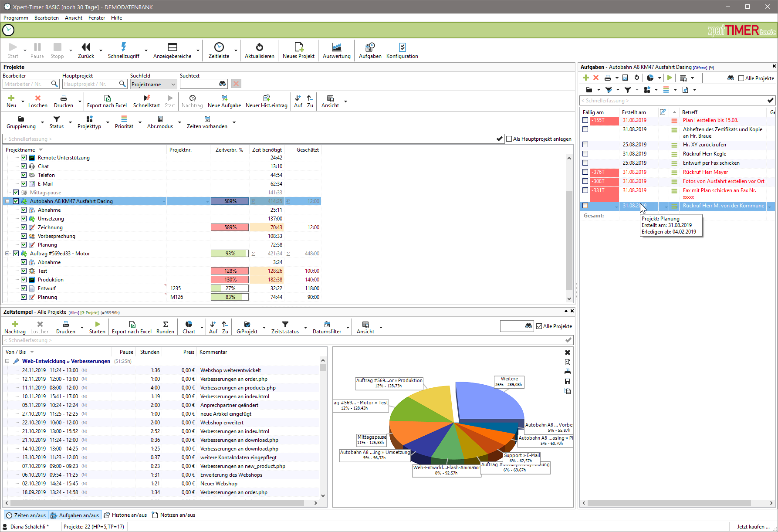Open the Auswertung chart icon

click(x=336, y=47)
